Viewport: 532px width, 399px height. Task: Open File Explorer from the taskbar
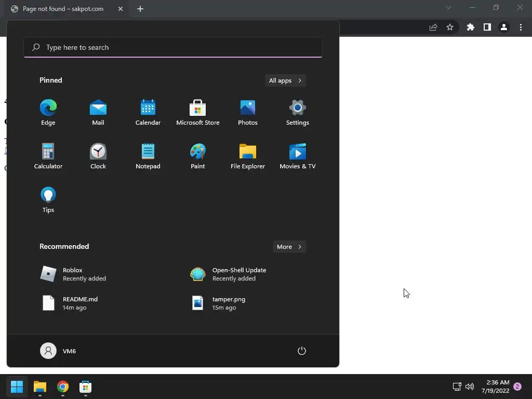pyautogui.click(x=39, y=387)
